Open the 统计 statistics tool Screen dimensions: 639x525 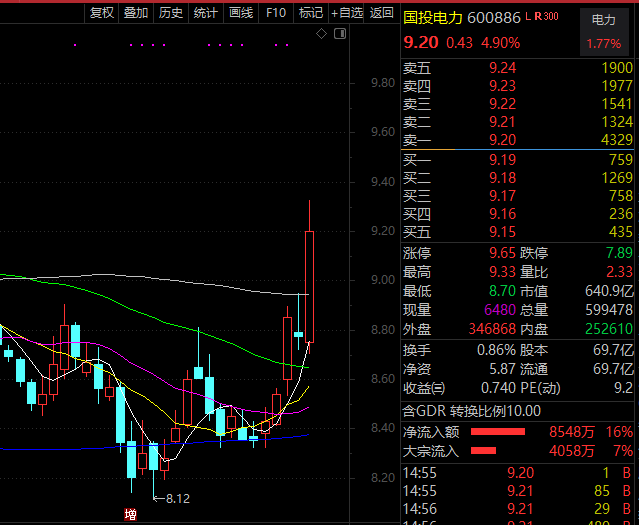[x=206, y=12]
